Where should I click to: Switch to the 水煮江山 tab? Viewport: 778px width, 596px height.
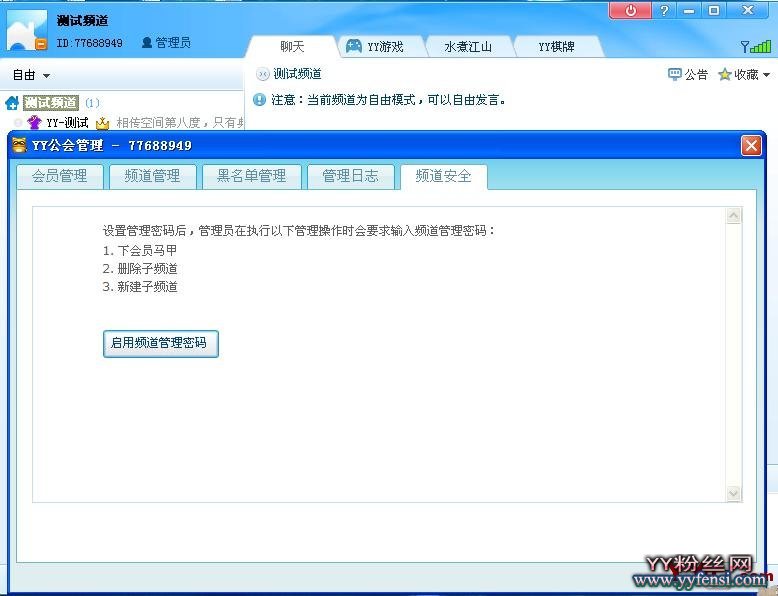point(468,47)
